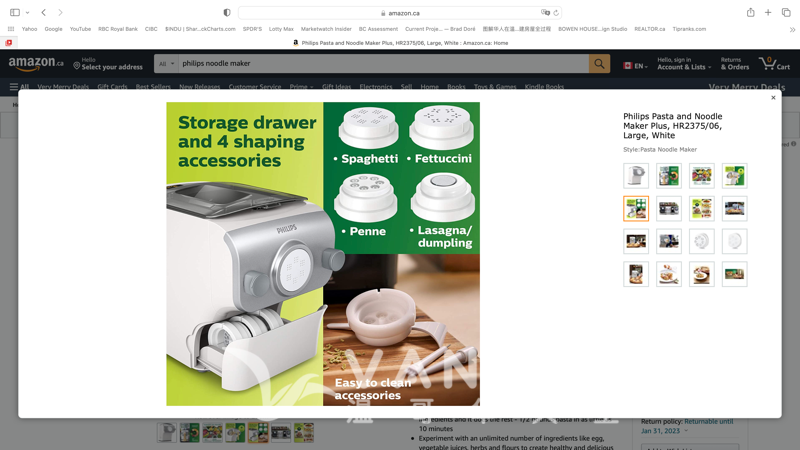Open the shopping Cart icon
The image size is (800, 450).
coord(774,64)
